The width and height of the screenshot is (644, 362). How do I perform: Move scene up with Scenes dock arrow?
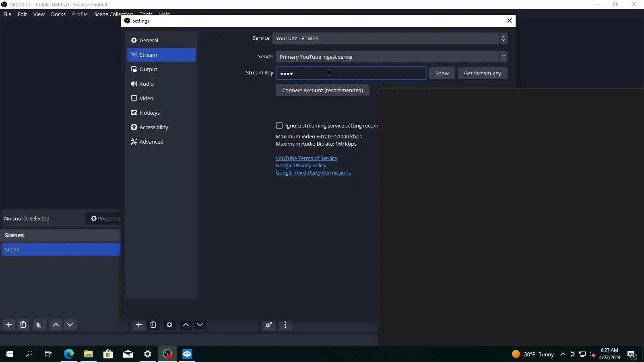(x=56, y=325)
